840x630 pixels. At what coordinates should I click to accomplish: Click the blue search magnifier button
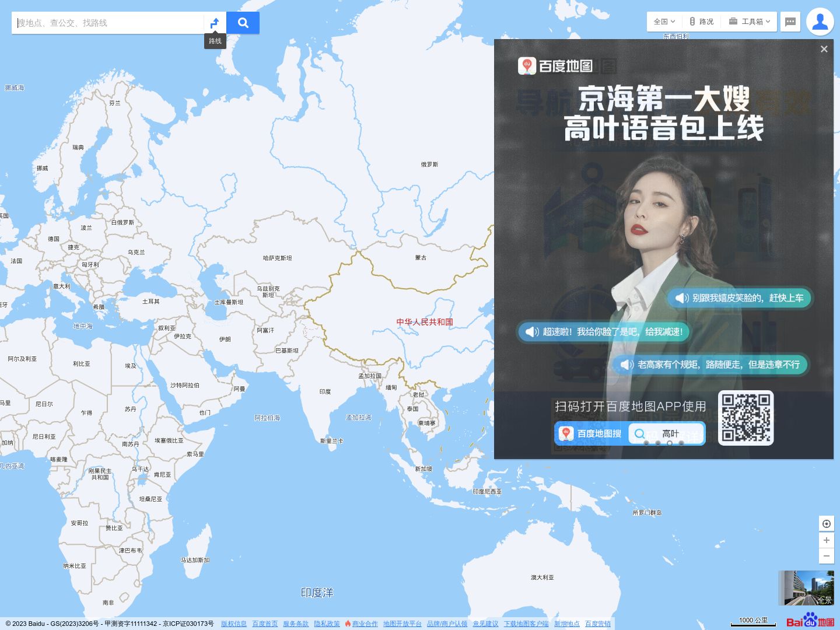[243, 23]
